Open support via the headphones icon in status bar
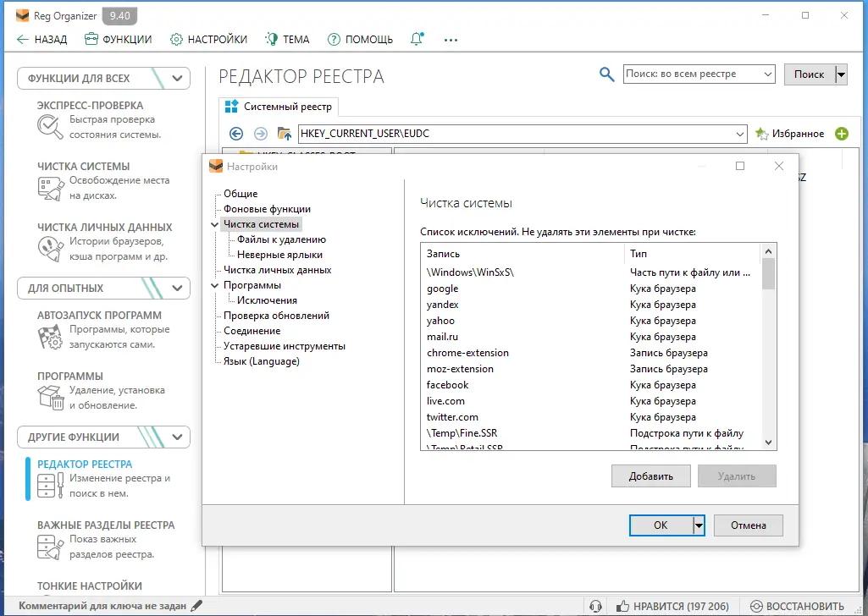Screen dimensions: 868x616 click(x=596, y=606)
